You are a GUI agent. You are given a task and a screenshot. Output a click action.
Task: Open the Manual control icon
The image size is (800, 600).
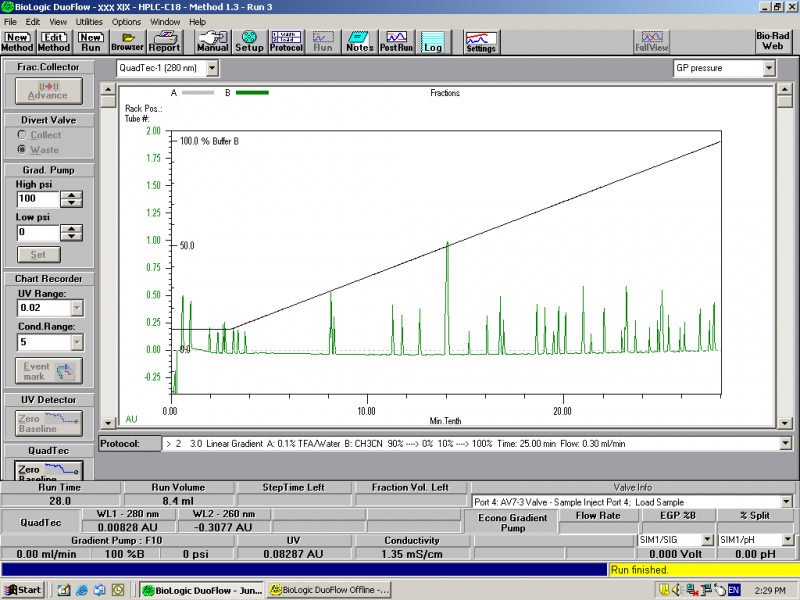(213, 41)
